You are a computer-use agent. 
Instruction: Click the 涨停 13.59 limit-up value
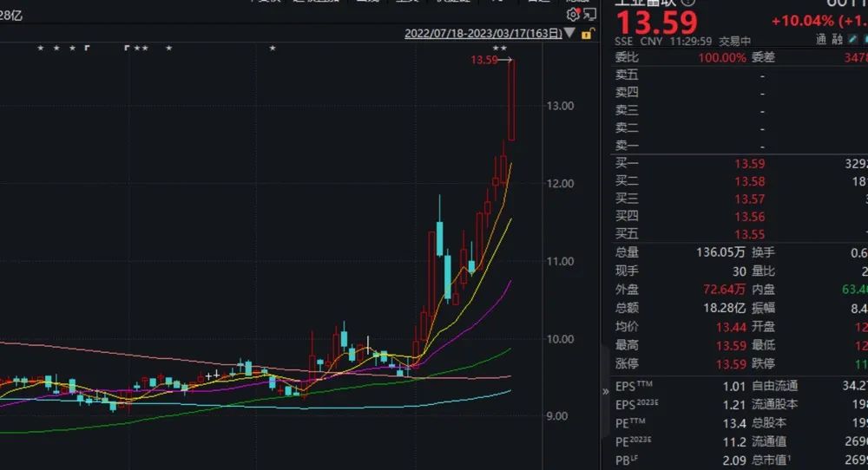pyautogui.click(x=731, y=364)
